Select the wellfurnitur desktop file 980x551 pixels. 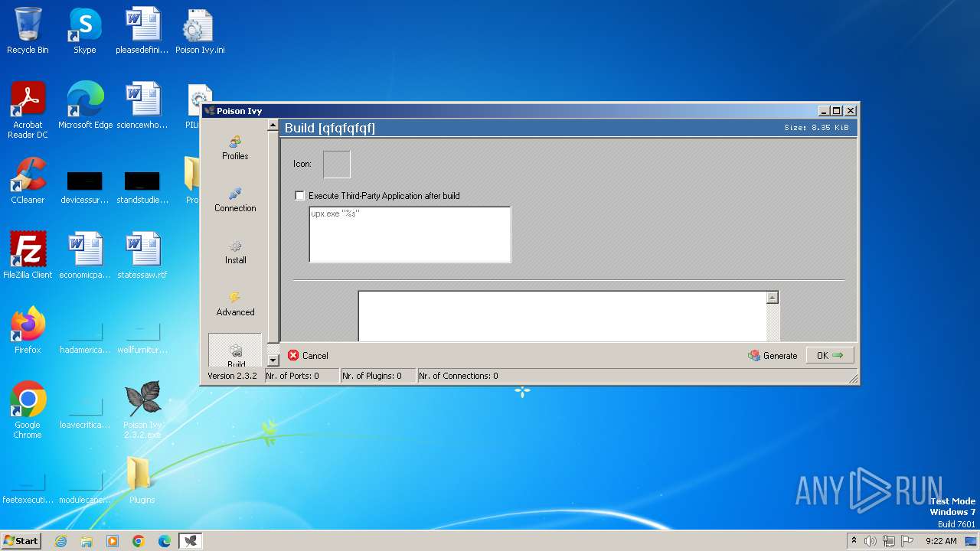click(142, 337)
